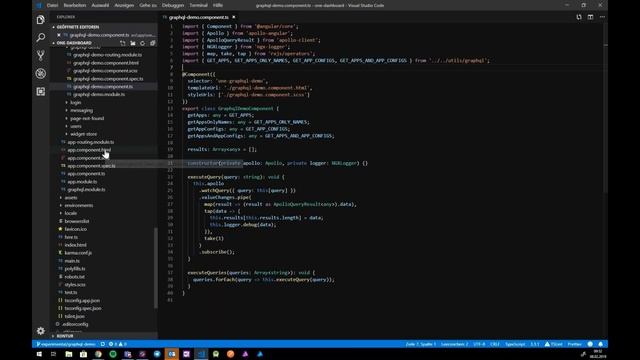Open Chrome from the taskbar

point(98,354)
